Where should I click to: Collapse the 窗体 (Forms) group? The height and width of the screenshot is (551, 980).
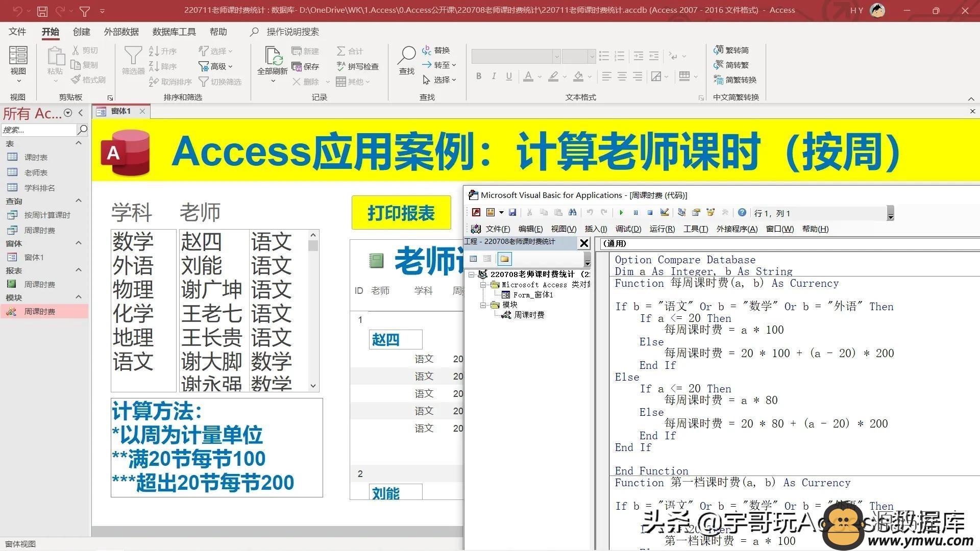(79, 243)
